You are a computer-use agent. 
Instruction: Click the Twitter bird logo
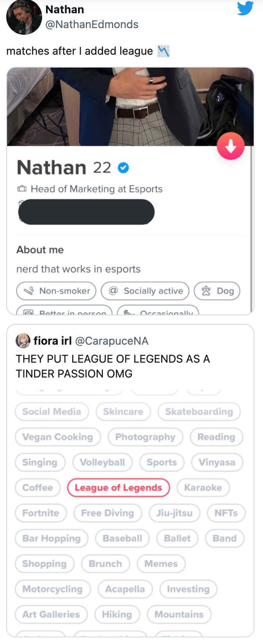click(x=245, y=8)
